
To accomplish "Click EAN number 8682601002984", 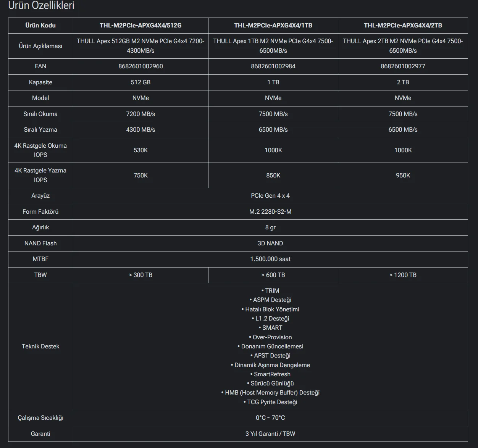I will pyautogui.click(x=273, y=66).
